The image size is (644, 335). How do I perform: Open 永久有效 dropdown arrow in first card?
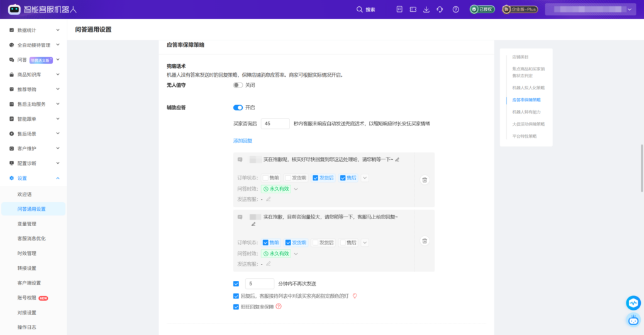click(296, 189)
